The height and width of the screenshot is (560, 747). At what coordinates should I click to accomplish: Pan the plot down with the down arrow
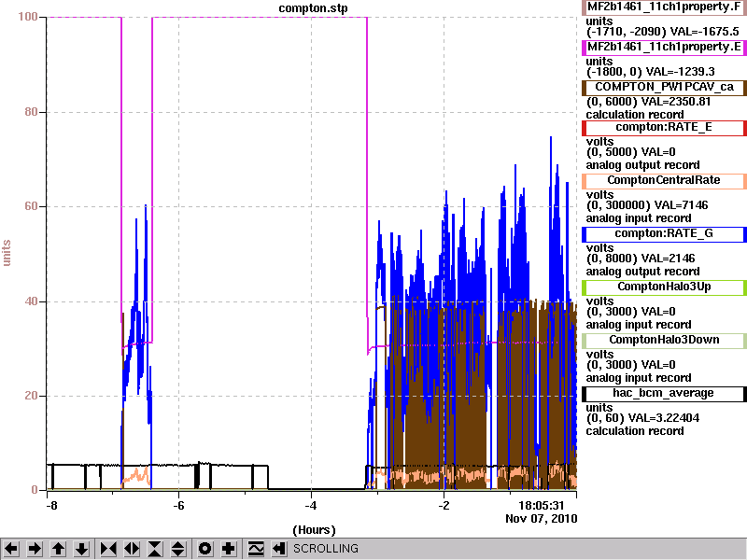(82, 549)
